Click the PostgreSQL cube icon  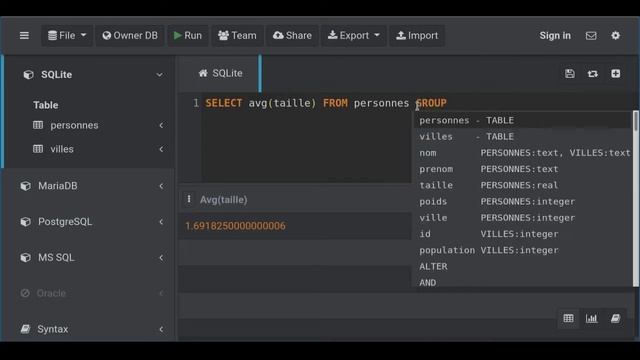point(25,222)
